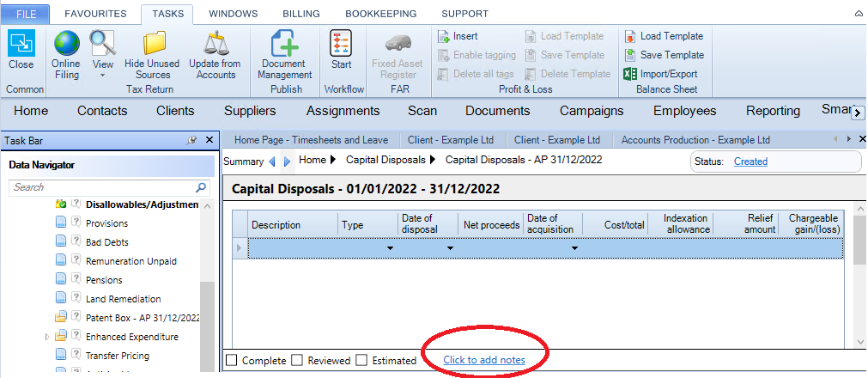Switch to the WINDOWS ribbon tab
Screen dimensions: 868x378
coord(233,14)
